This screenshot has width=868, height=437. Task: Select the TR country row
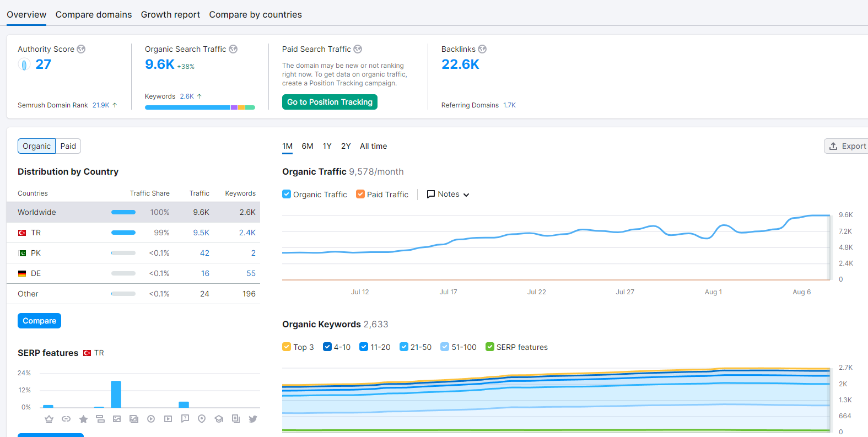(x=133, y=233)
